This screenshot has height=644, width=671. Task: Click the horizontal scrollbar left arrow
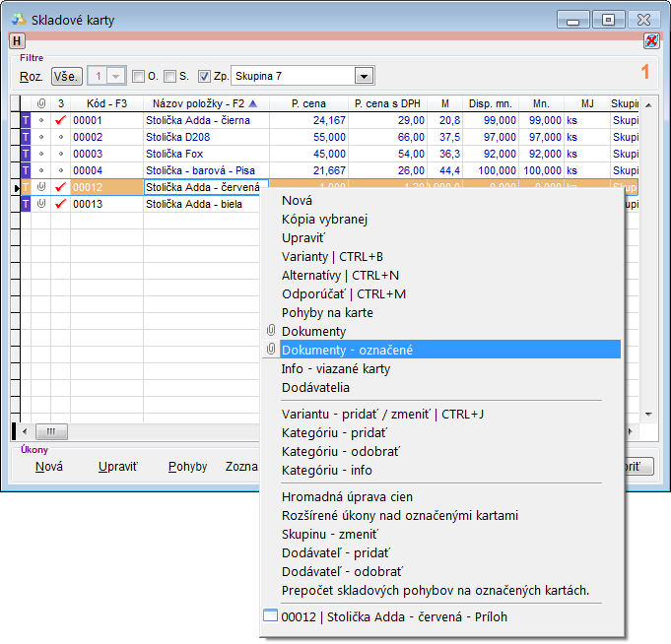[x=25, y=431]
